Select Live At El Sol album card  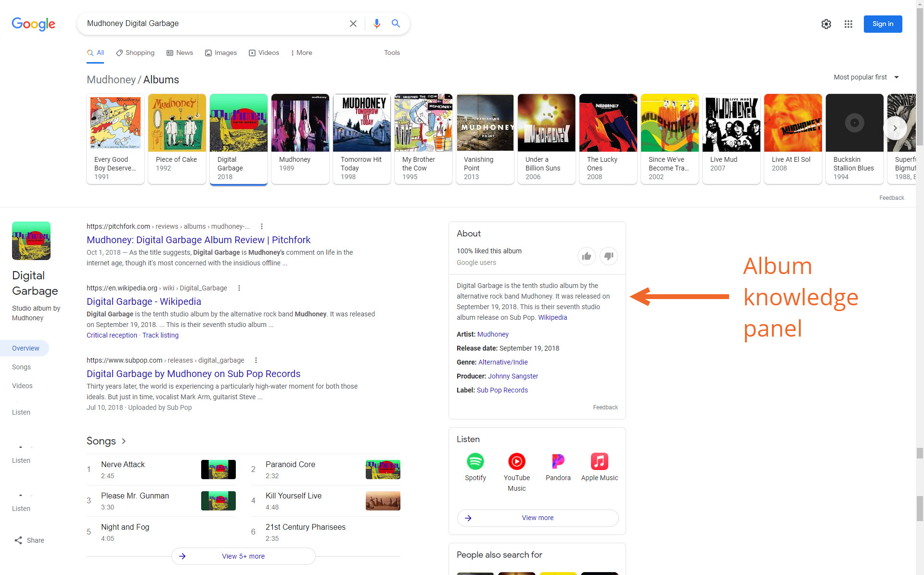[x=793, y=139]
